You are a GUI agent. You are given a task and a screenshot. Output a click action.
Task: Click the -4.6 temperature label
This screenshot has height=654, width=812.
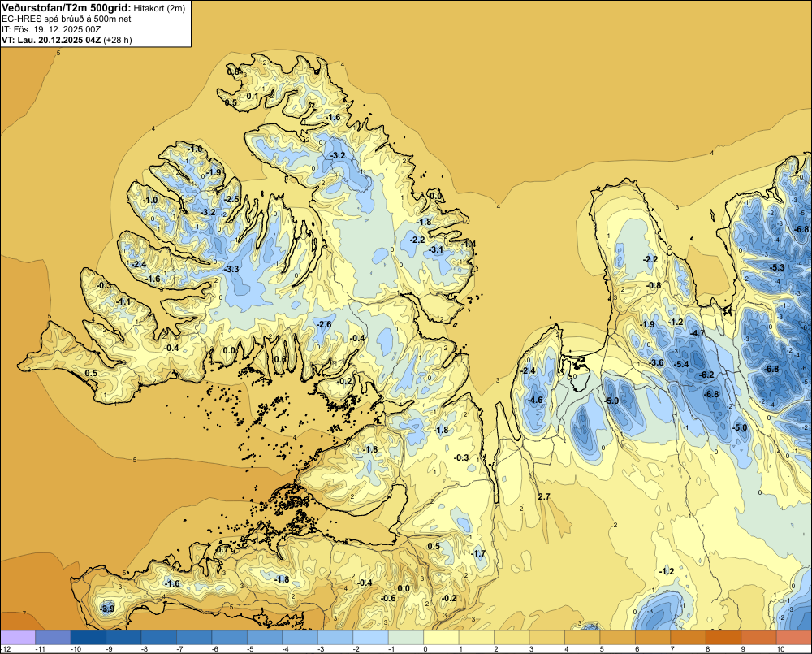(535, 400)
